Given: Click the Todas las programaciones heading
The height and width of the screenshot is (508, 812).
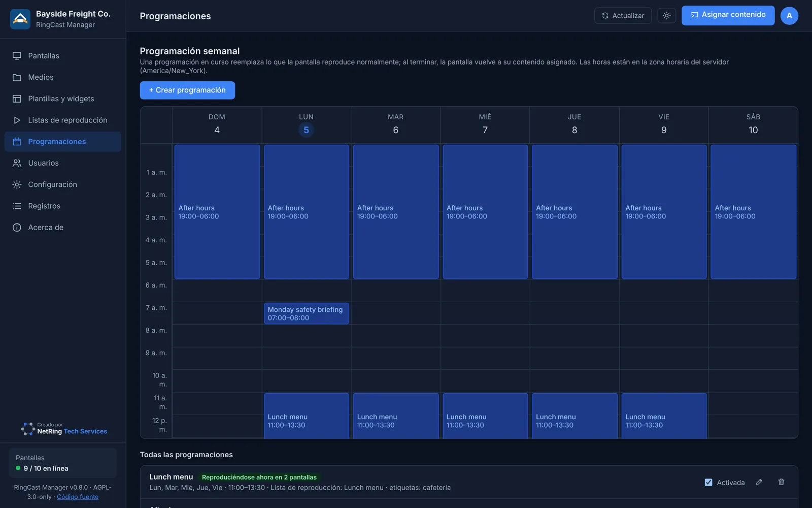Looking at the screenshot, I should coord(186,455).
